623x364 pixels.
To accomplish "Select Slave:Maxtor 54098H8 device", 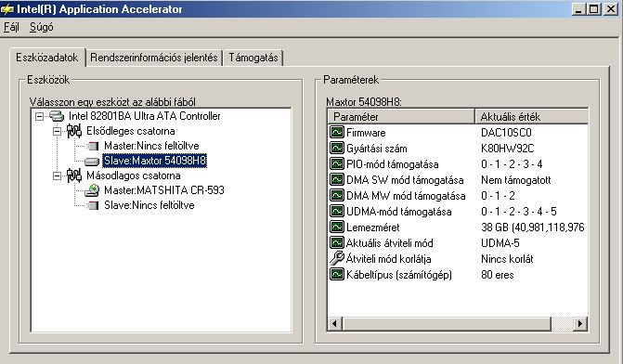I will [154, 161].
